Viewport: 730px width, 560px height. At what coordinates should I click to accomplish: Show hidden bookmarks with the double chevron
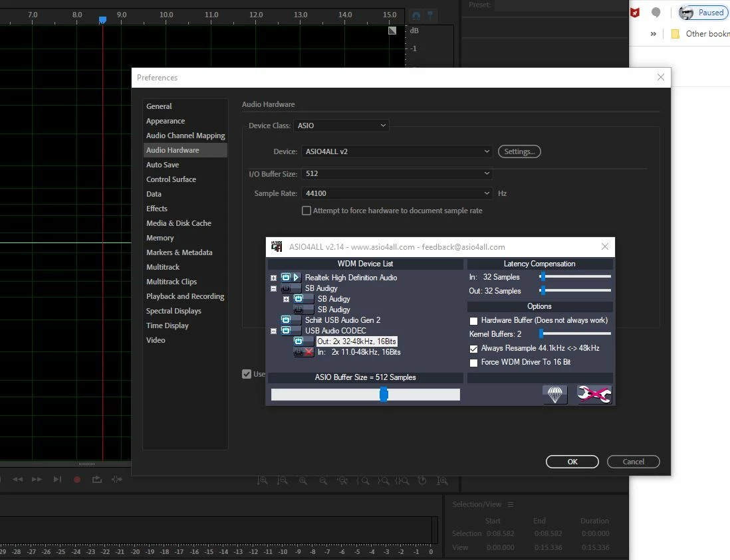tap(653, 33)
